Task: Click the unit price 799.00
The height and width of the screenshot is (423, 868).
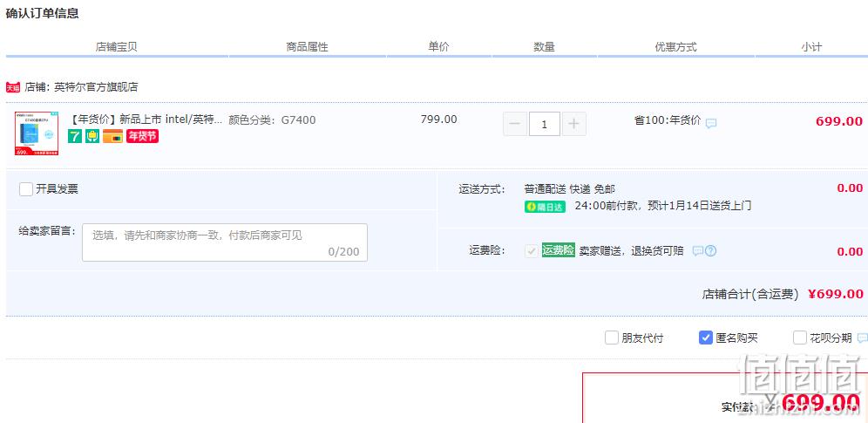Action: [x=439, y=119]
